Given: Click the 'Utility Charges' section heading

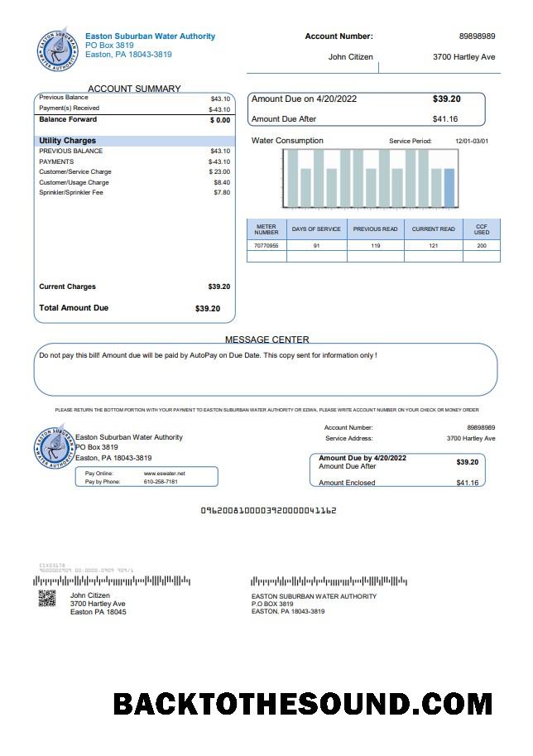Looking at the screenshot, I should [68, 141].
